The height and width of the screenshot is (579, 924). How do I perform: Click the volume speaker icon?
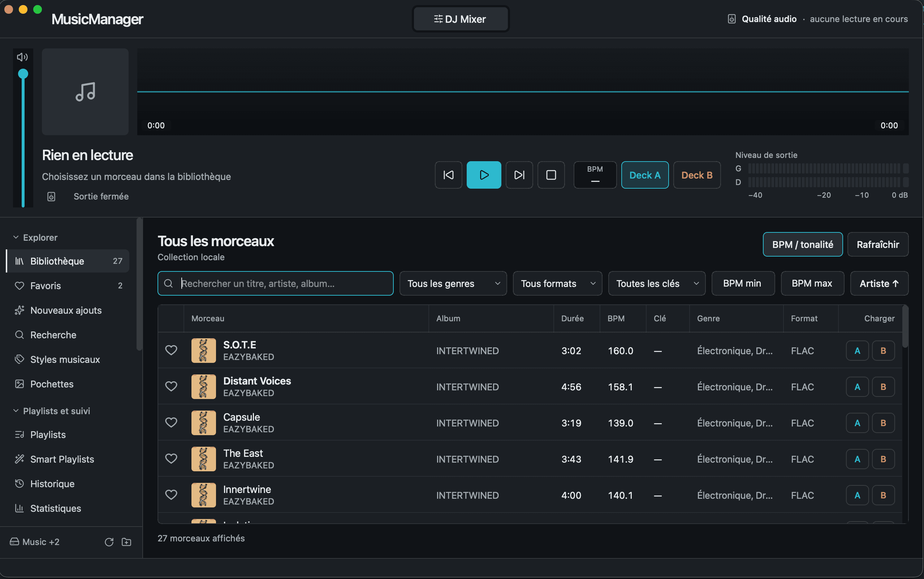click(x=22, y=57)
